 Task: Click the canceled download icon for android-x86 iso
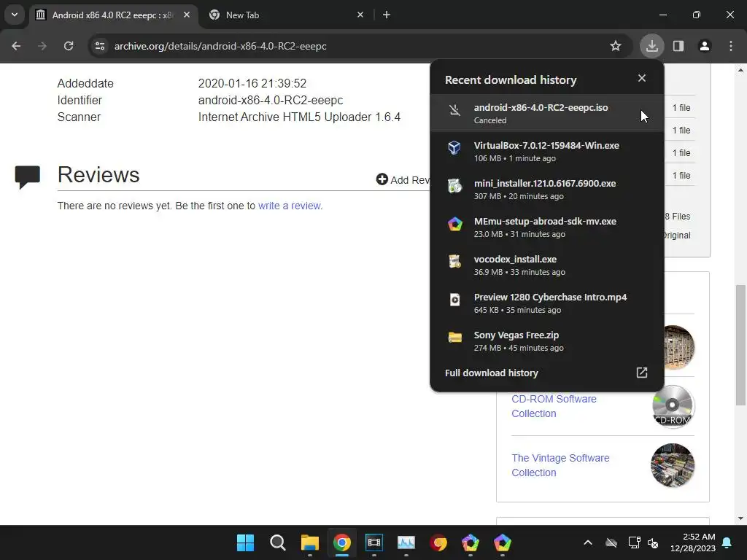455,111
